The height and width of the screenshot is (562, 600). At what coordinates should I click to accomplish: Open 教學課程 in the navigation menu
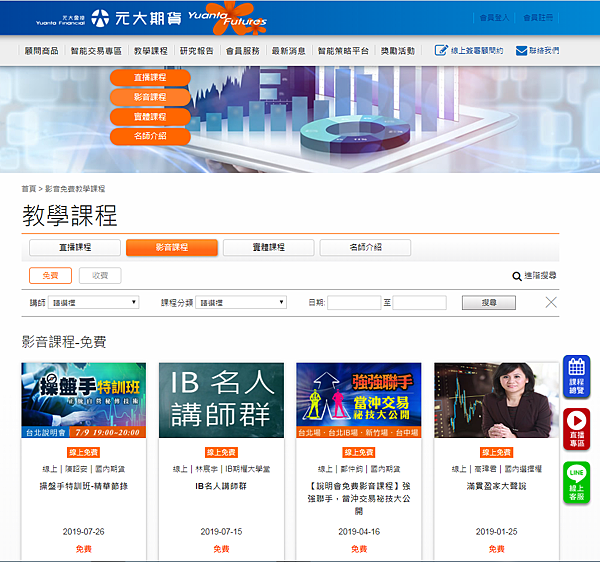(x=151, y=50)
